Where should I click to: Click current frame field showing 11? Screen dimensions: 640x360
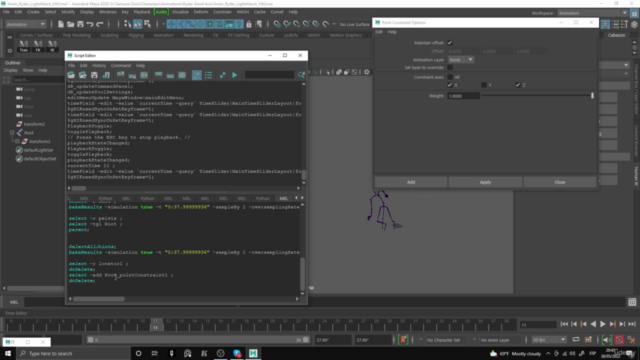click(538, 324)
